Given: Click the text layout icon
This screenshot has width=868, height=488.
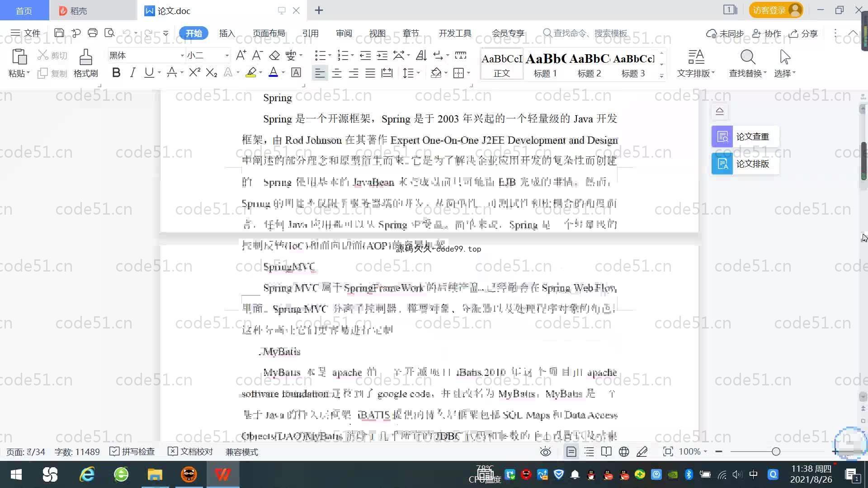Looking at the screenshot, I should (696, 57).
